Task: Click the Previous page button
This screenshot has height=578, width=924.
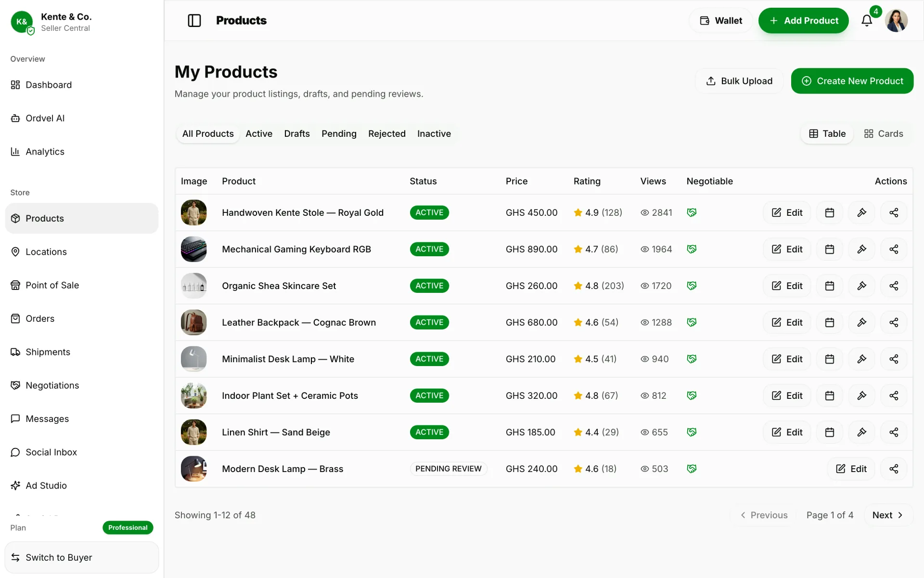Action: click(763, 515)
